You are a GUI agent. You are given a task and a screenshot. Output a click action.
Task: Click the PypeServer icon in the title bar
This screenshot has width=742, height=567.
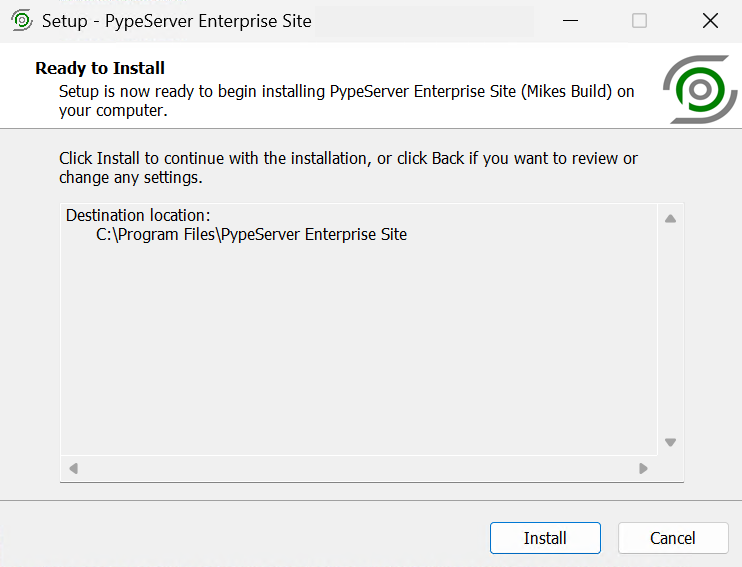21,20
